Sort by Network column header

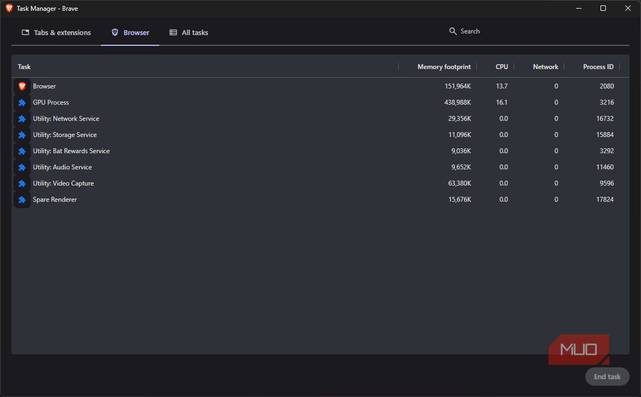[x=545, y=67]
